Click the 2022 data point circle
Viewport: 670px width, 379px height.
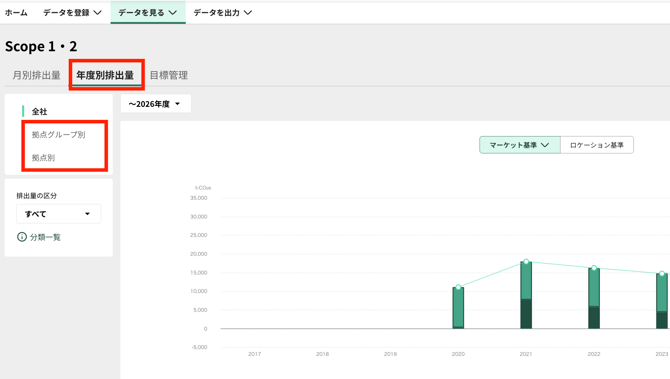[x=594, y=268]
